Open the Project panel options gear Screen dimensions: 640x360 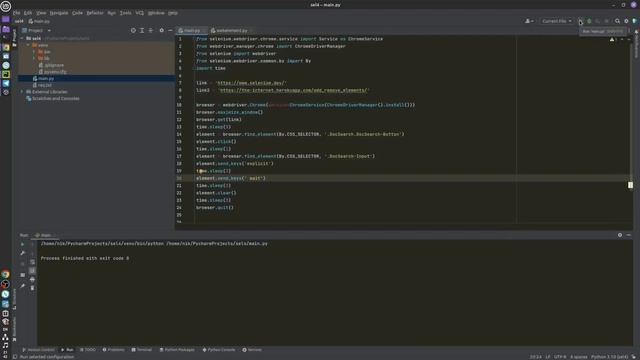pos(162,30)
